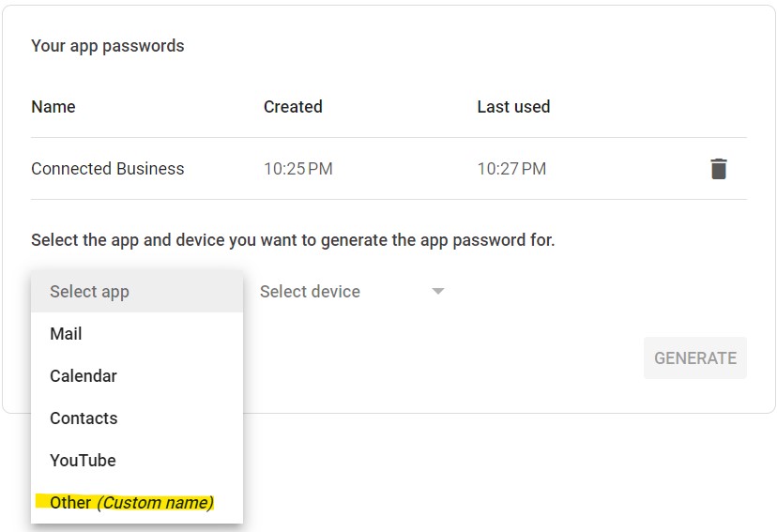Select Calendar in the app dropdown

pos(84,376)
